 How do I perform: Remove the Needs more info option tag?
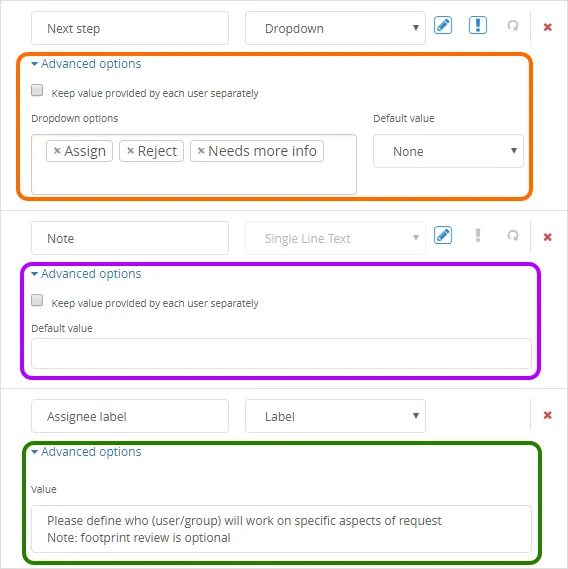point(201,151)
